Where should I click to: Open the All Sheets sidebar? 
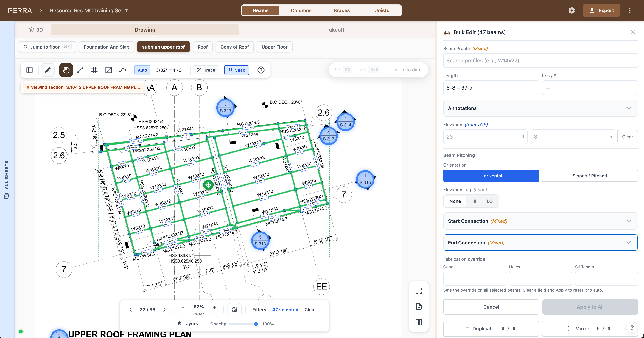[7, 179]
